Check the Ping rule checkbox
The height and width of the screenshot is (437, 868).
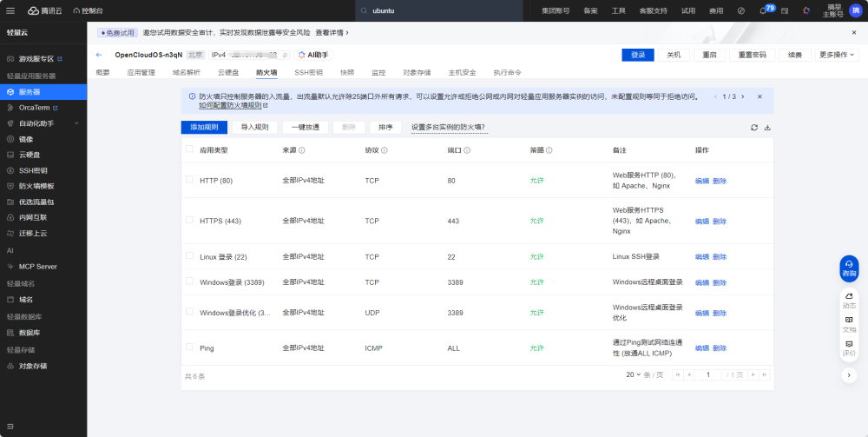(x=189, y=348)
